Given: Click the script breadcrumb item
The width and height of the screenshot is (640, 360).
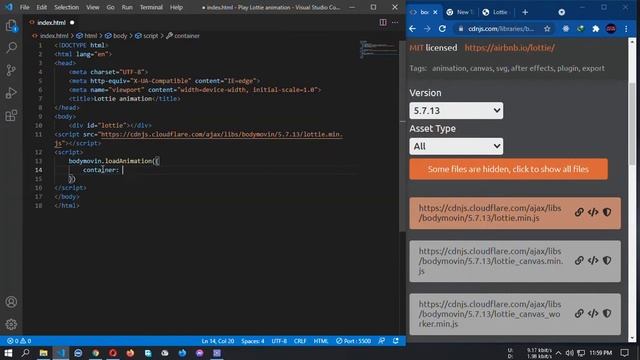Looking at the screenshot, I should click(x=146, y=36).
